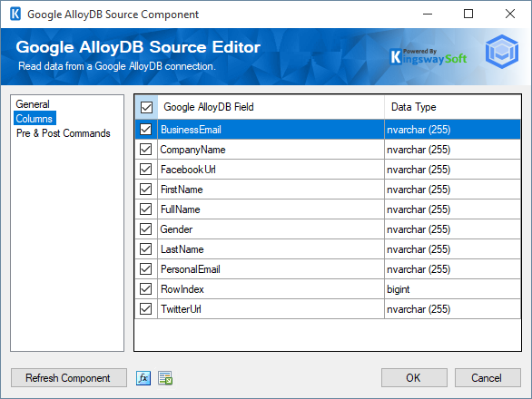The image size is (532, 399).
Task: Uncheck the LastName field checkbox
Action: (x=146, y=249)
